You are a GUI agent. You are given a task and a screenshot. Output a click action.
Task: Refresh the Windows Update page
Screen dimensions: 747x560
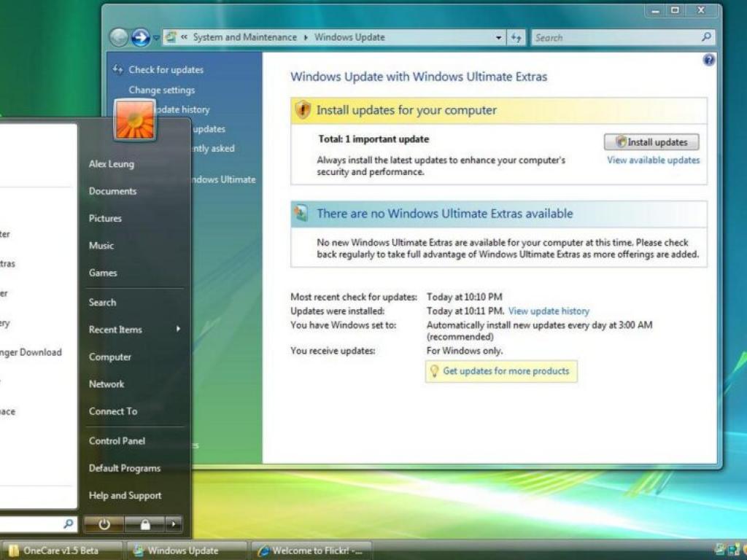[516, 37]
